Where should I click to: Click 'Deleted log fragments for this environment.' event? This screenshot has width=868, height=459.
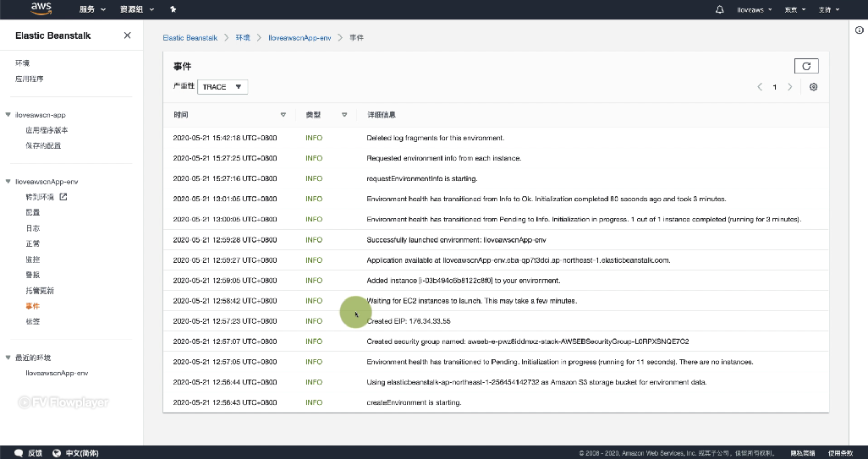coord(435,138)
